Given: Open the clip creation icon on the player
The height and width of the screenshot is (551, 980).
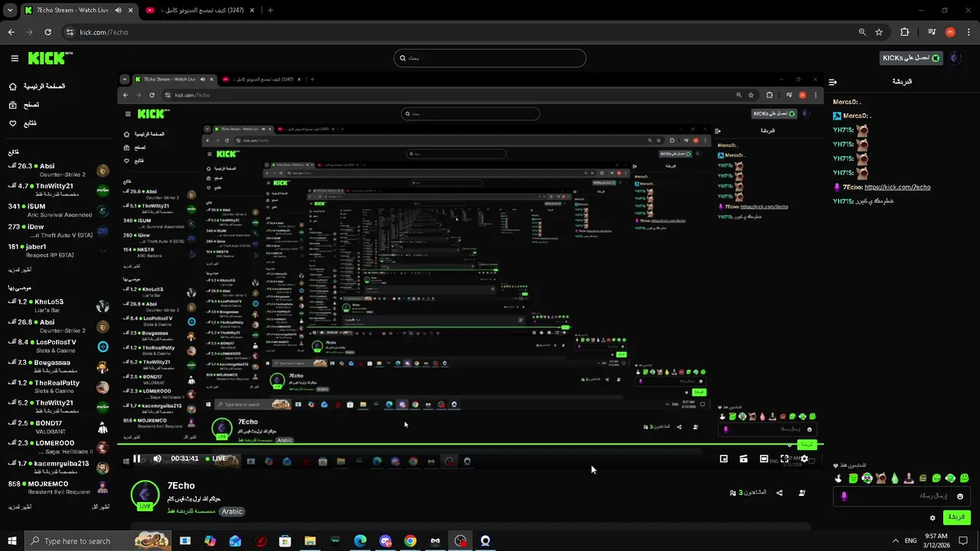Looking at the screenshot, I should click(743, 459).
